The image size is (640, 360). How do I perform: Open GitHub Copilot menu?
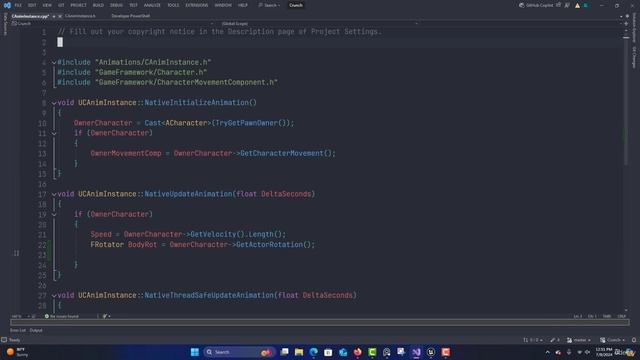[536, 5]
